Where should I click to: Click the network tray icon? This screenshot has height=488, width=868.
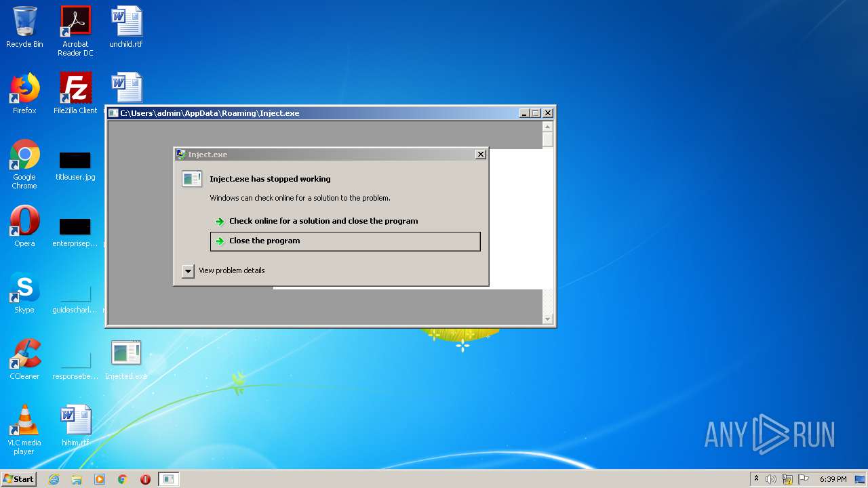click(x=787, y=479)
